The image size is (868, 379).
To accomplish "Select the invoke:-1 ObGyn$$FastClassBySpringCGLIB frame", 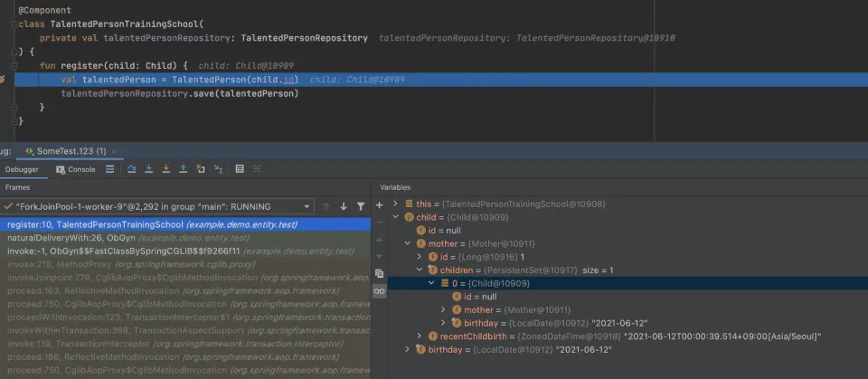I will 184,251.
